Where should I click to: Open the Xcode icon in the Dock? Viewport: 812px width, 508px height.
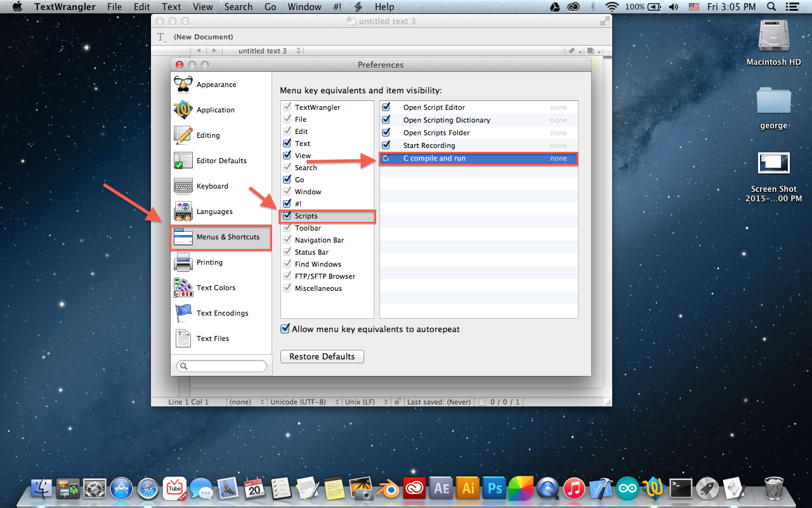click(x=600, y=488)
